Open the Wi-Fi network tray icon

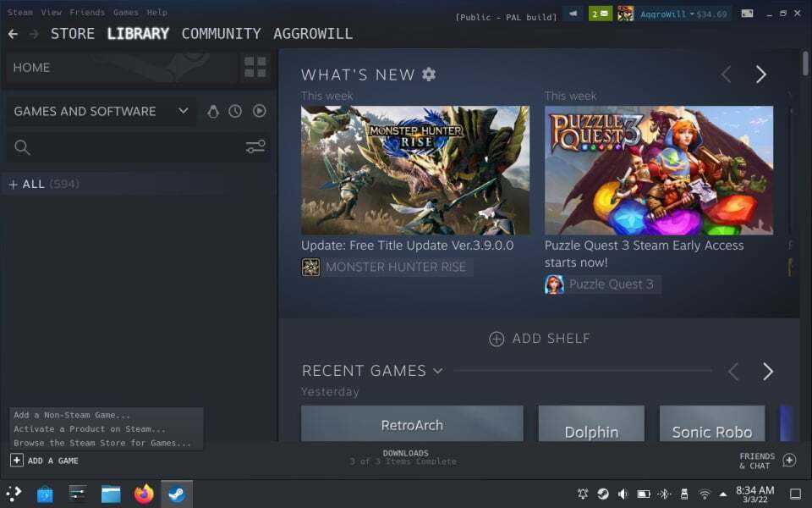click(x=704, y=494)
